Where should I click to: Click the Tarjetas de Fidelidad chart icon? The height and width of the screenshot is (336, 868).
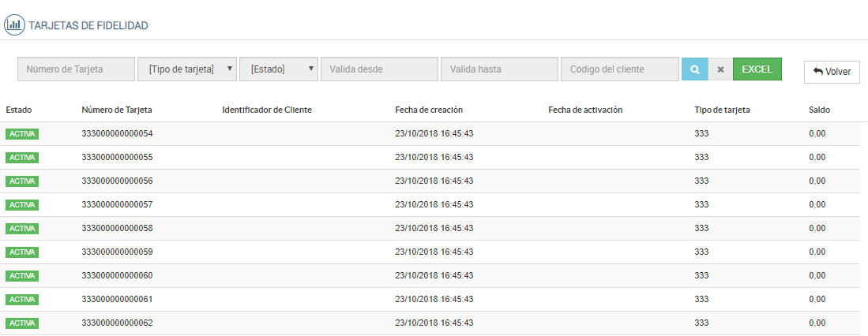pyautogui.click(x=14, y=25)
